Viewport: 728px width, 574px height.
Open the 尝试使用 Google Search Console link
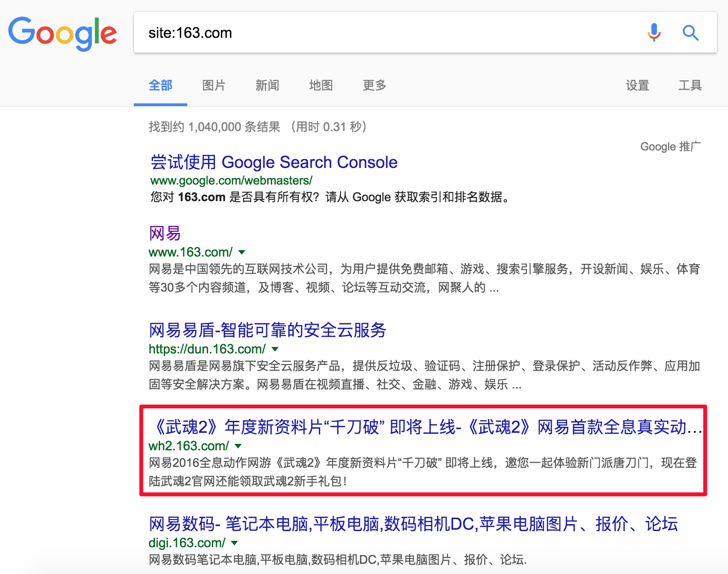(x=274, y=162)
